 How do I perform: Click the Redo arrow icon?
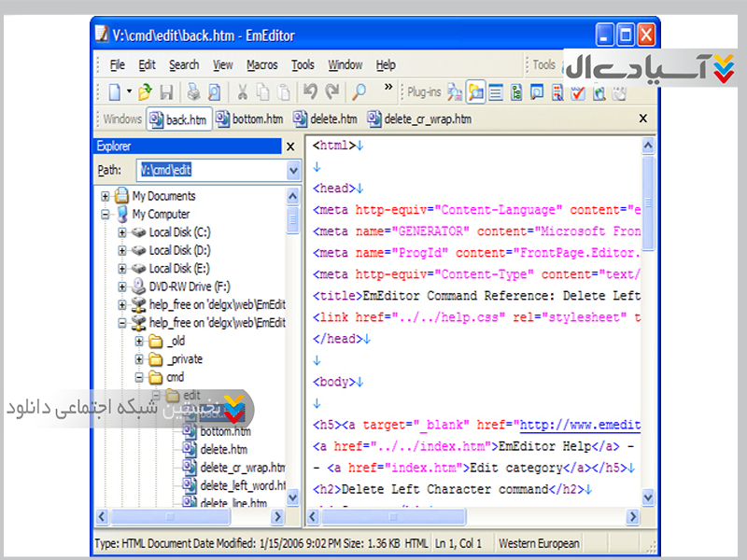(331, 91)
